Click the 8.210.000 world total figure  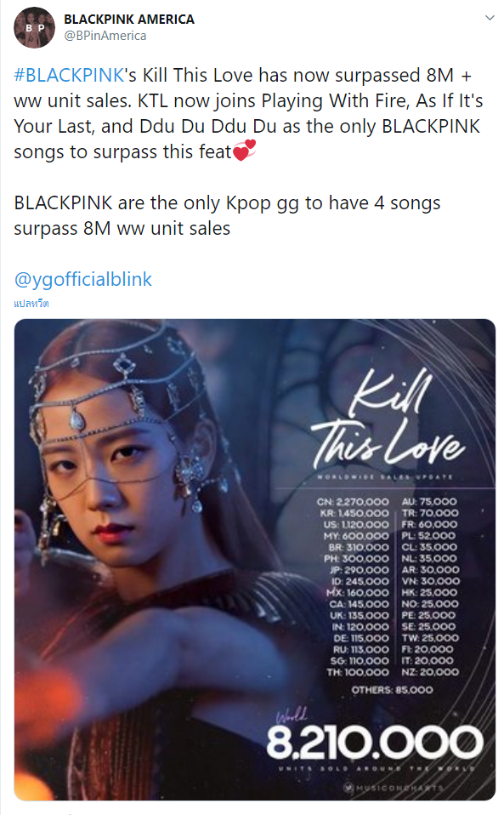click(x=375, y=742)
